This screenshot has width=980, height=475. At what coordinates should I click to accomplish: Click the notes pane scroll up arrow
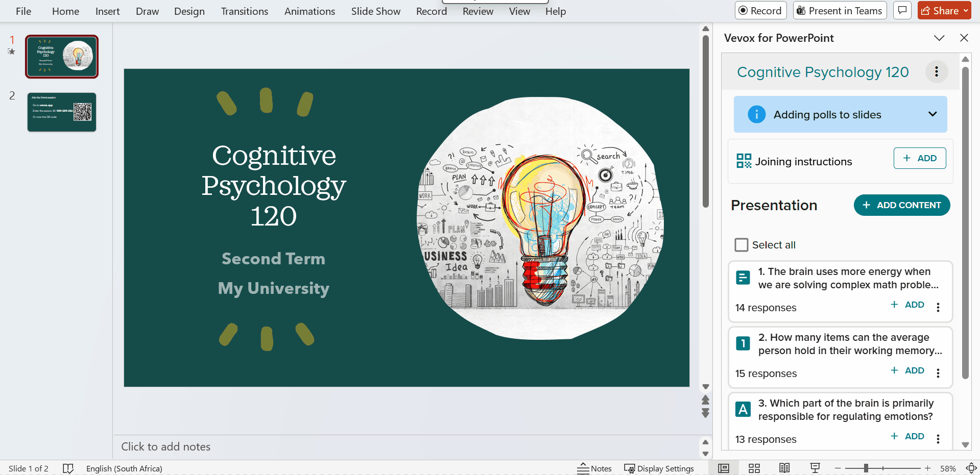[x=705, y=442]
